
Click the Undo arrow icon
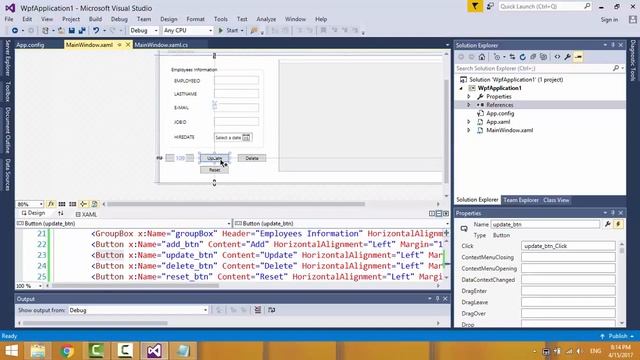click(x=96, y=31)
